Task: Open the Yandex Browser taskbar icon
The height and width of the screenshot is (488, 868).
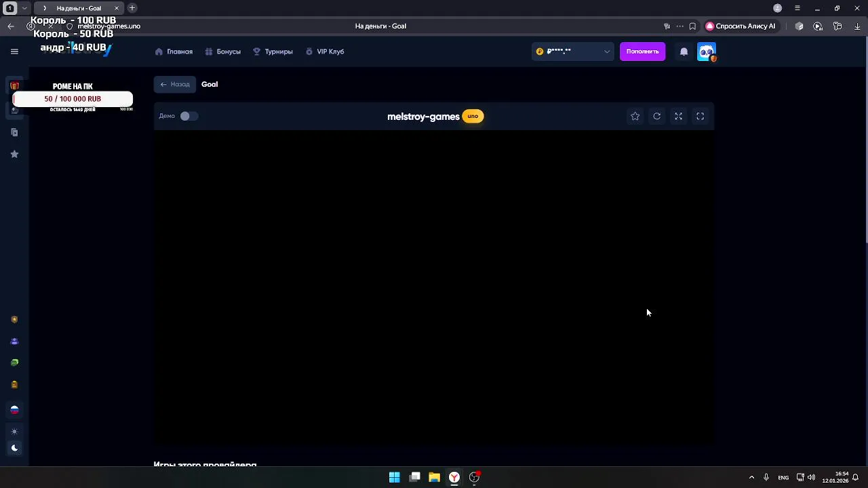Action: (x=454, y=477)
